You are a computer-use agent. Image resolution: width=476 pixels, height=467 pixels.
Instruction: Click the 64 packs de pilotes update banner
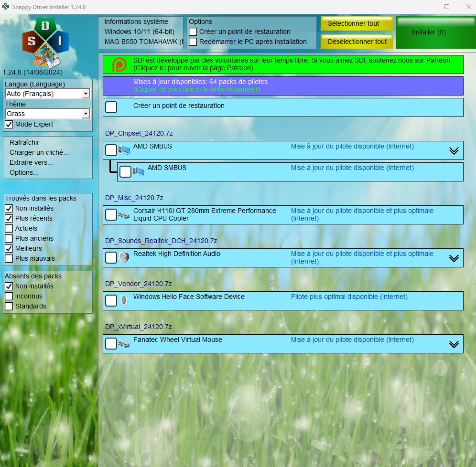point(283,86)
